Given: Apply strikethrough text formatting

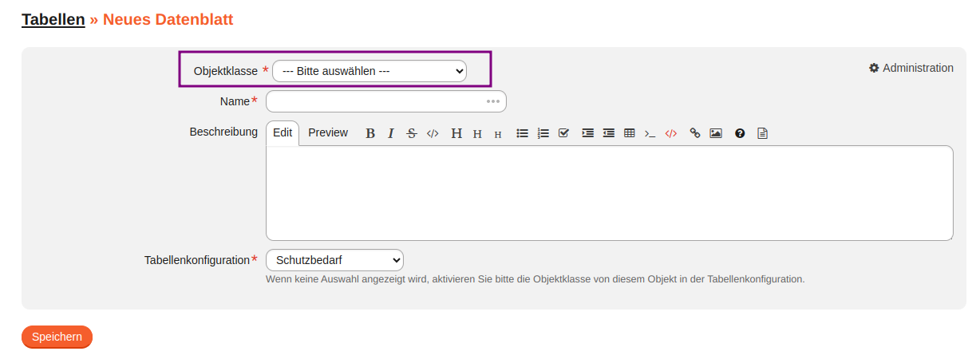Looking at the screenshot, I should (x=412, y=133).
